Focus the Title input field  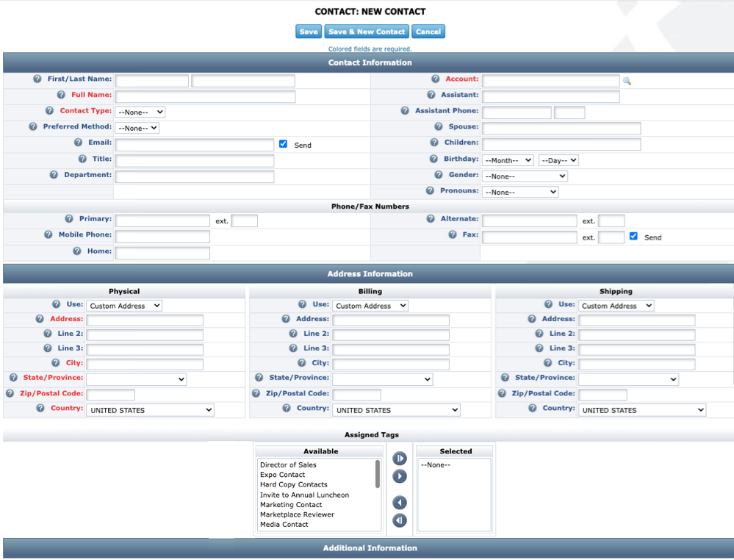tap(194, 161)
